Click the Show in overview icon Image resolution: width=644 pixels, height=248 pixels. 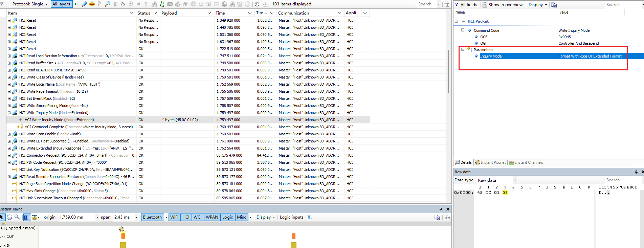click(x=485, y=5)
